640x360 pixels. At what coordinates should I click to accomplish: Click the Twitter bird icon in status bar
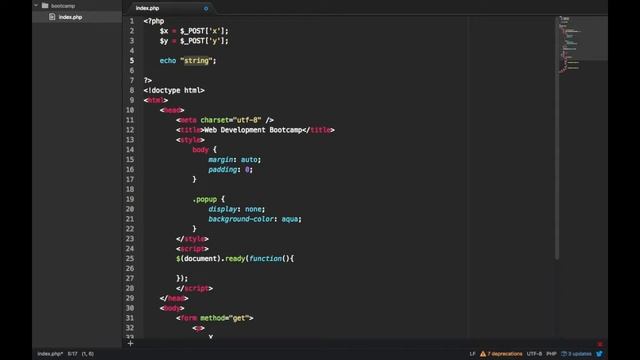coord(599,354)
